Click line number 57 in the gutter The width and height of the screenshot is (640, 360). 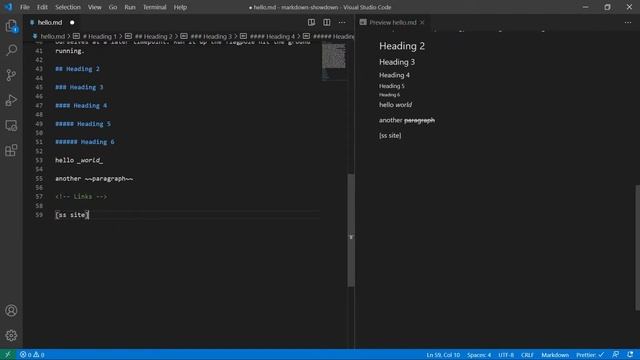(x=39, y=196)
